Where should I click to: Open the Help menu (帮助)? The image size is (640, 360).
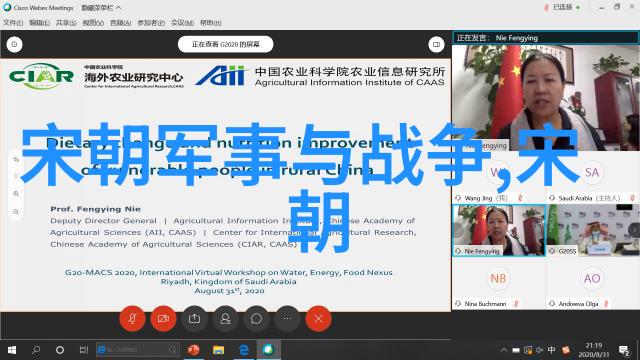(211, 23)
